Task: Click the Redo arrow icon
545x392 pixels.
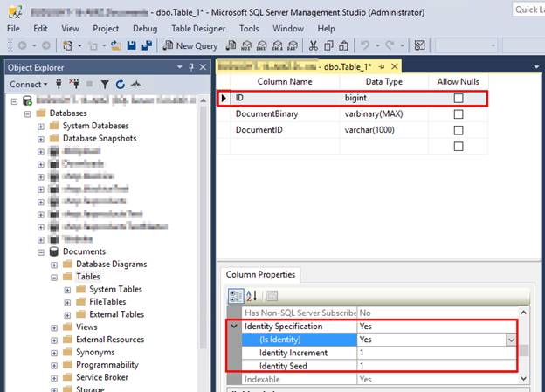Action: tap(390, 45)
